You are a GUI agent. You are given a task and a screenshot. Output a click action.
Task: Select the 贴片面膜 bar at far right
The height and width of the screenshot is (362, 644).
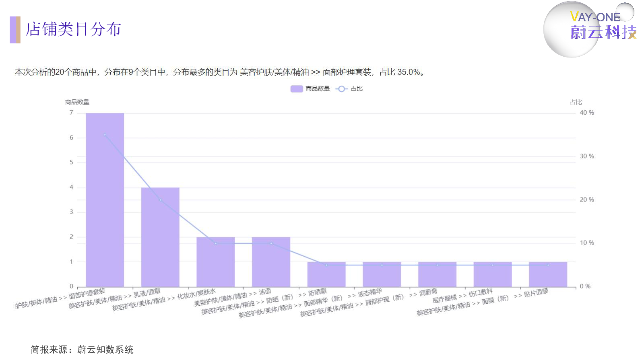click(x=548, y=276)
